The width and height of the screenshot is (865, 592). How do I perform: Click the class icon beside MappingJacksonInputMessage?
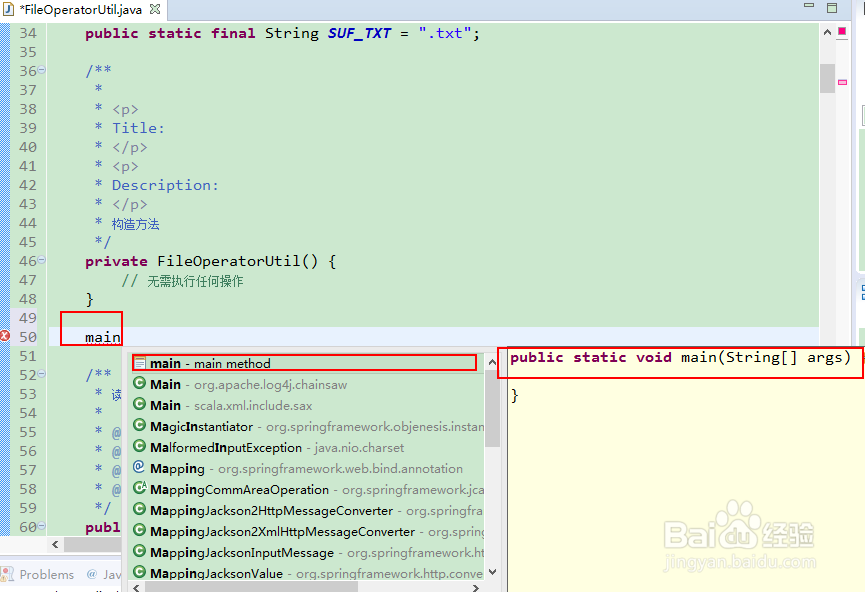pyautogui.click(x=140, y=551)
